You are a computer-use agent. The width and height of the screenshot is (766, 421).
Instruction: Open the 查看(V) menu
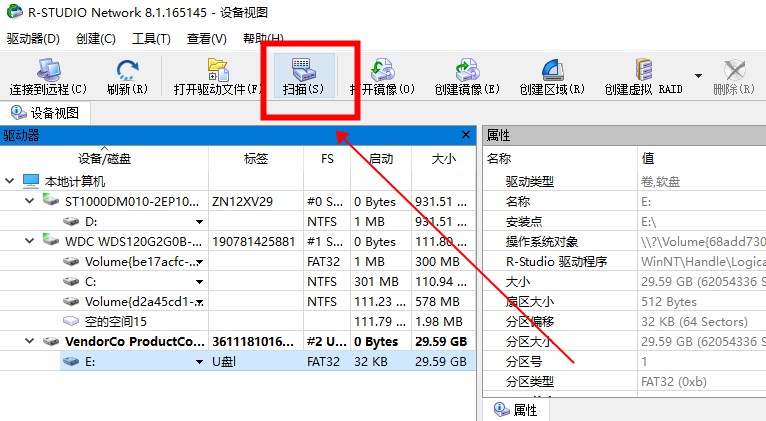(207, 39)
